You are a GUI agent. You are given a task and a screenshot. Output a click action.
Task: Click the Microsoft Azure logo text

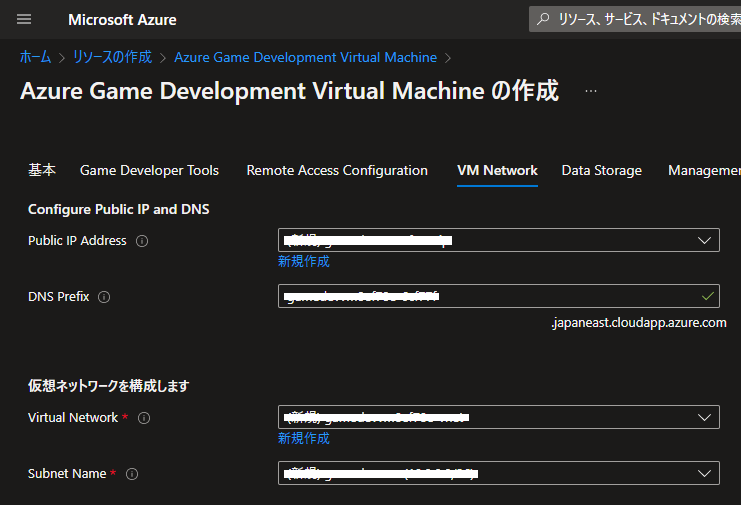coord(122,19)
